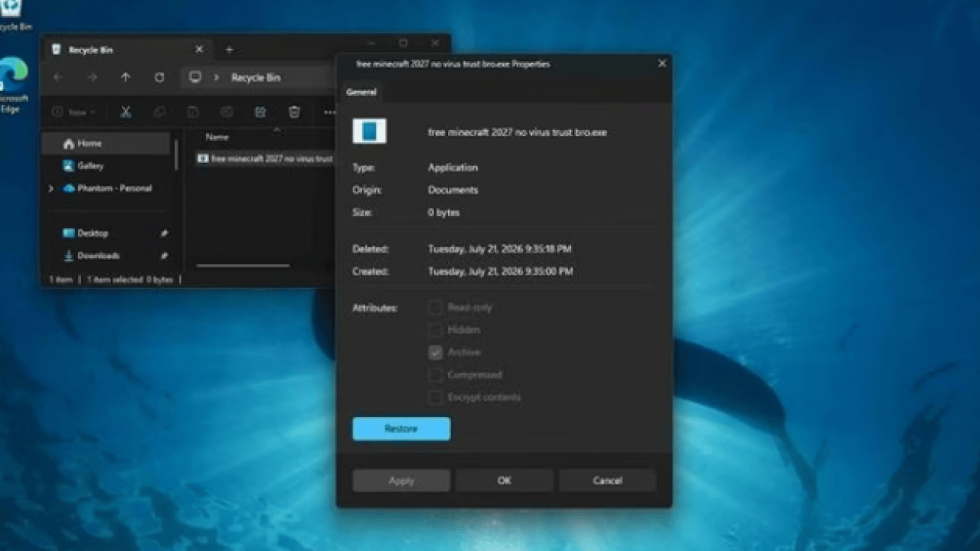Image resolution: width=980 pixels, height=551 pixels.
Task: Click the Created date value 9:35:00 PM
Action: click(x=501, y=271)
